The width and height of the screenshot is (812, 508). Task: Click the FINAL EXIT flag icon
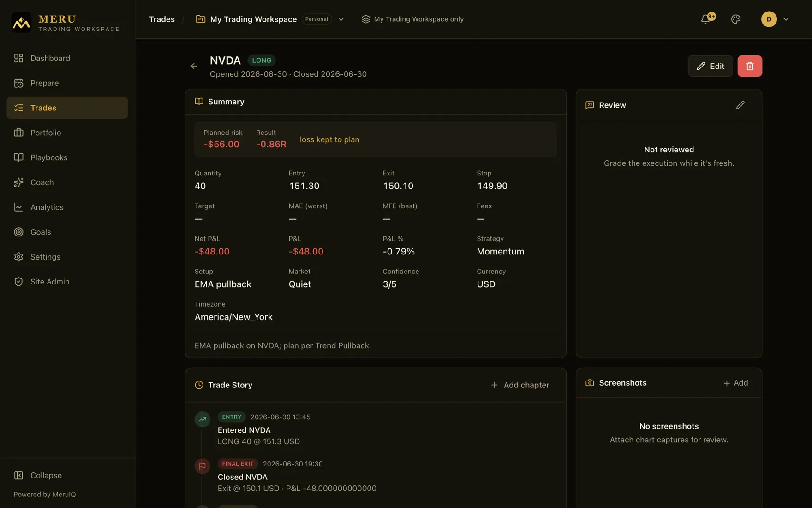tap(202, 466)
